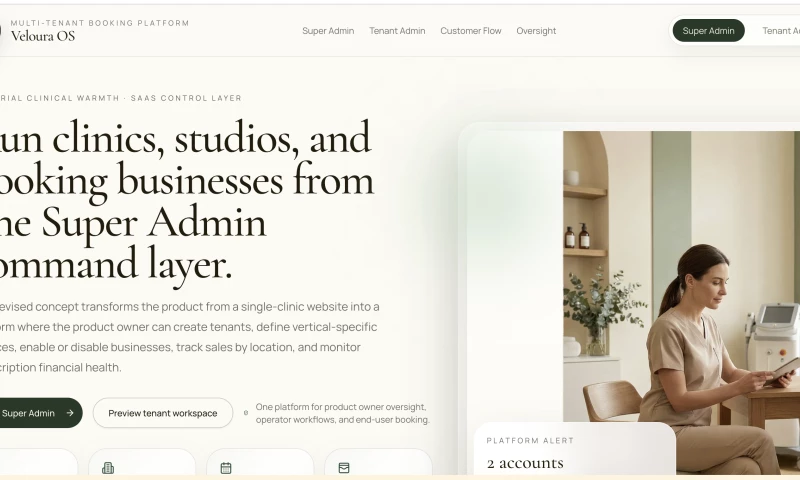
Task: Click the hero headline 'Super Admin' words
Action: (154, 222)
